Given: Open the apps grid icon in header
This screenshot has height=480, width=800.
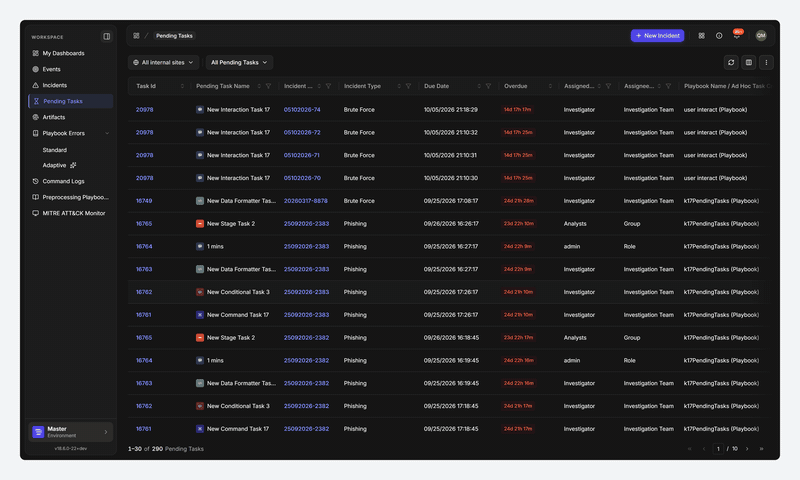Looking at the screenshot, I should pyautogui.click(x=702, y=36).
